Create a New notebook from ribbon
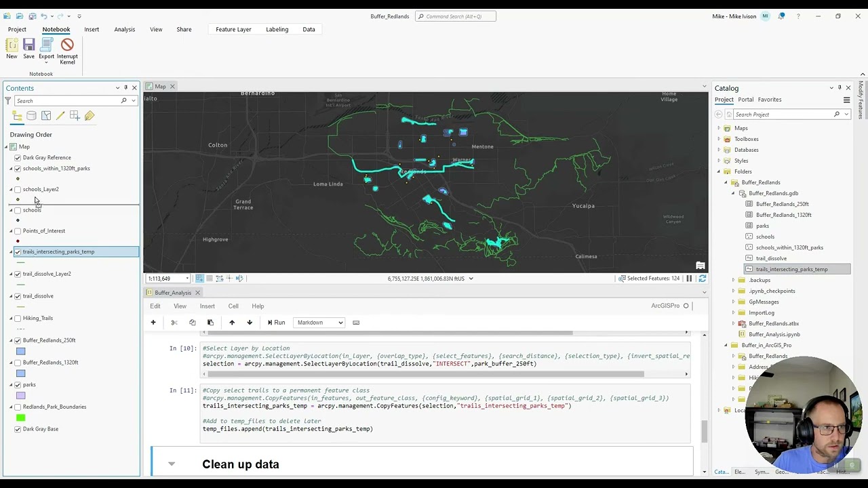 click(12, 48)
